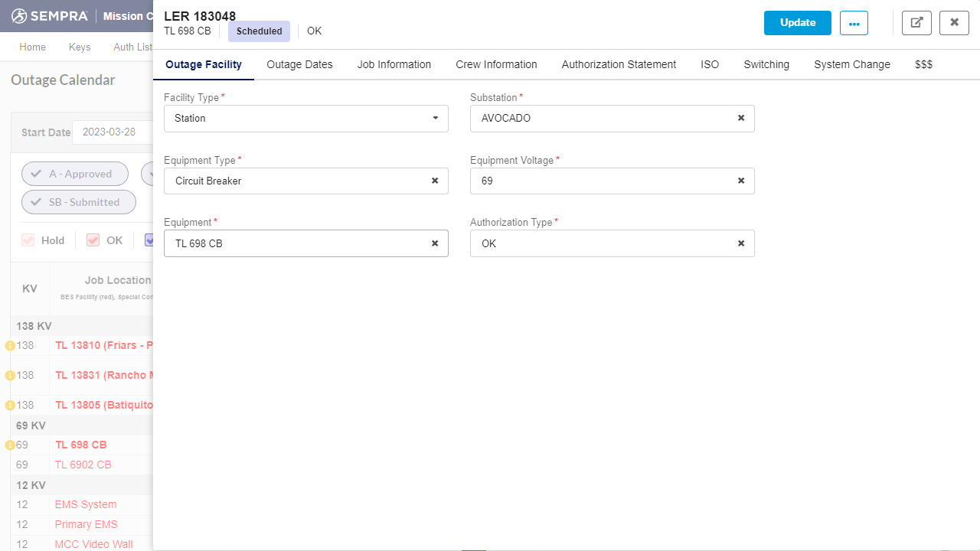Clear the Circuit Breaker equipment type
Image resolution: width=980 pixels, height=551 pixels.
[434, 181]
